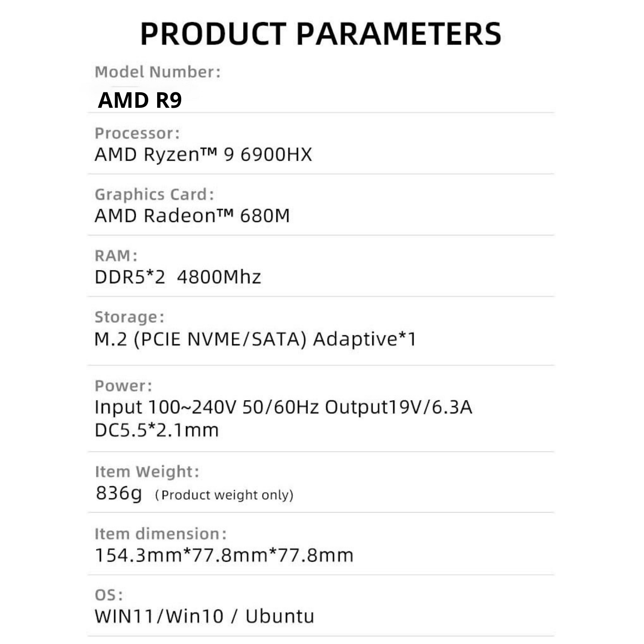
Task: Select the Item dimension label
Action: click(x=161, y=534)
